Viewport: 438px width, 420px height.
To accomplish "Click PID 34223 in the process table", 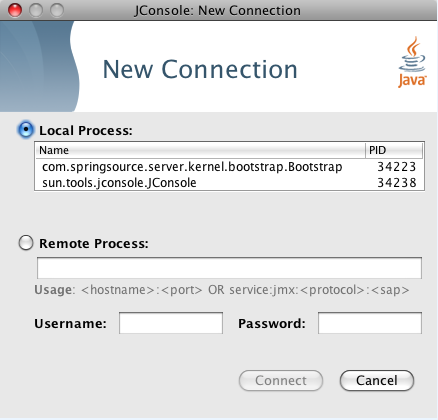I will [x=397, y=167].
